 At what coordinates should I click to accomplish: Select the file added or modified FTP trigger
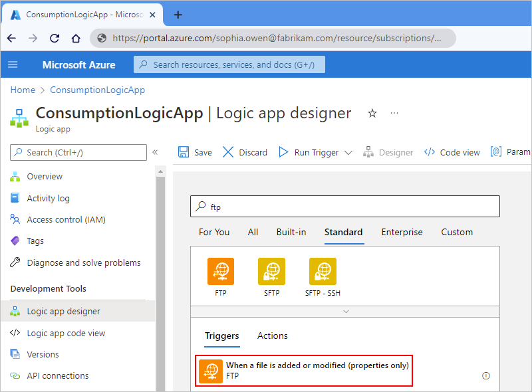click(303, 370)
